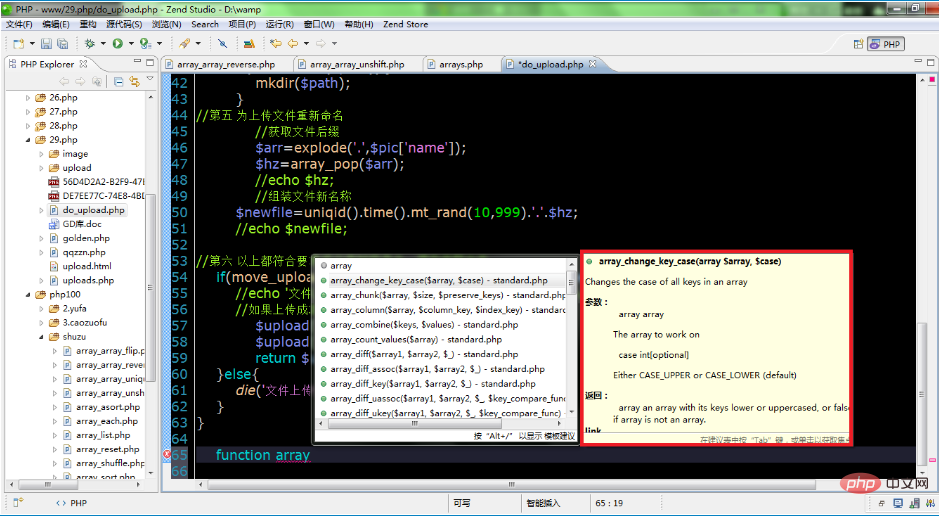
Task: Click Collapse All in PHP Explorer
Action: coord(118,82)
